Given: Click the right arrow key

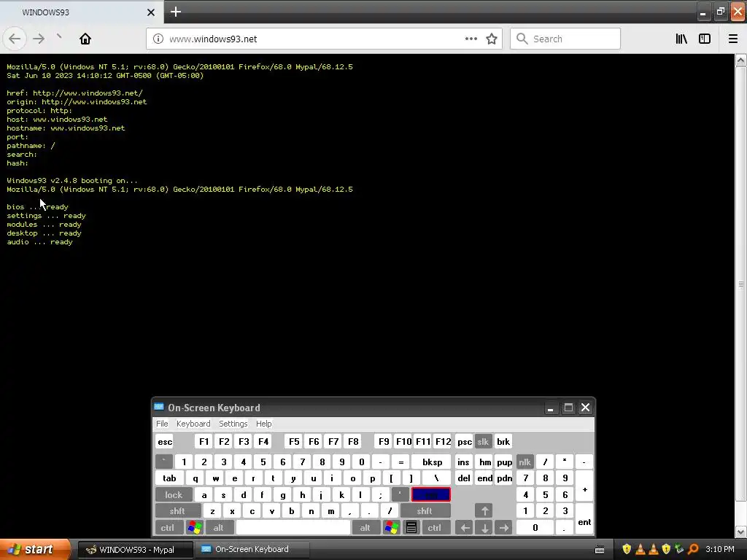Looking at the screenshot, I should point(503,528).
